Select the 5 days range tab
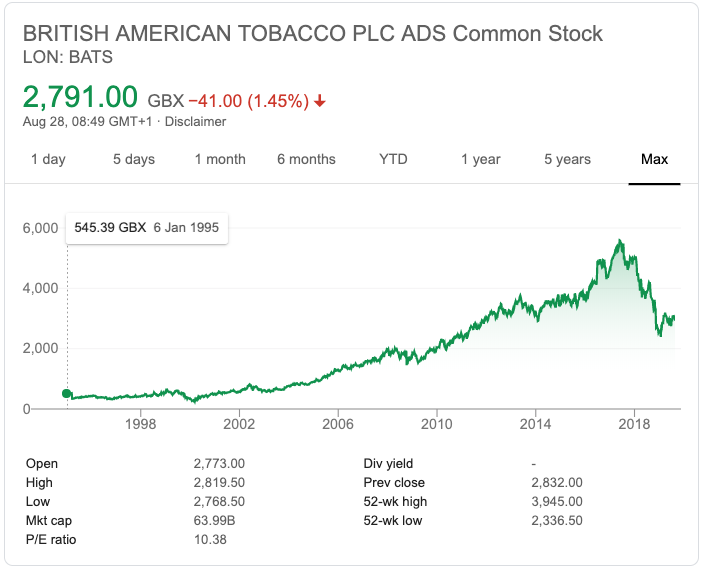 pyautogui.click(x=134, y=159)
